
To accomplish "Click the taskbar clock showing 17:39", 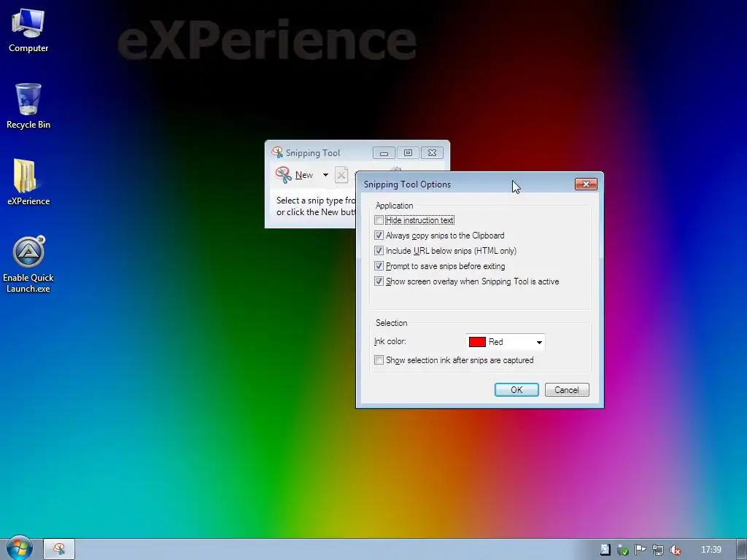I will pyautogui.click(x=711, y=550).
